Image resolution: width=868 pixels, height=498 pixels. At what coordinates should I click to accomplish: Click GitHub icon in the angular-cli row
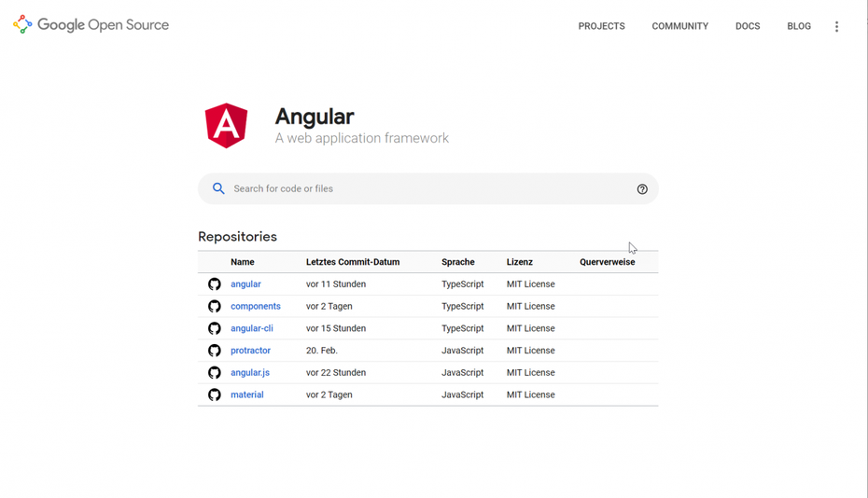coord(215,328)
